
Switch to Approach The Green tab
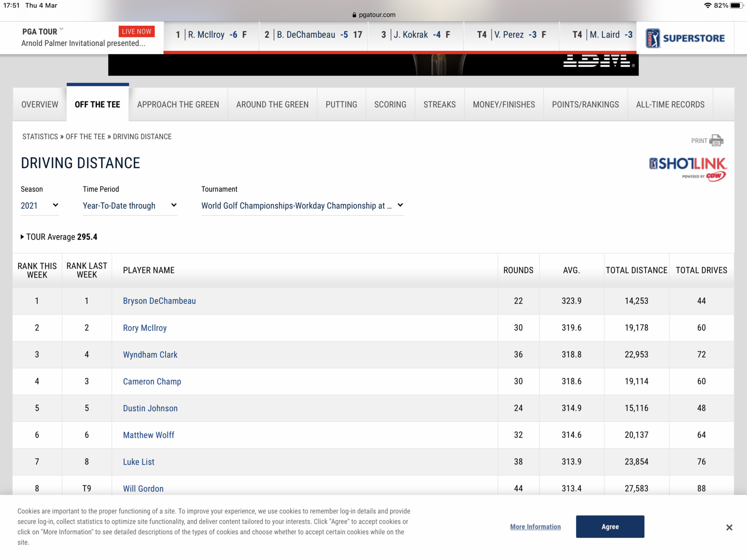178,105
